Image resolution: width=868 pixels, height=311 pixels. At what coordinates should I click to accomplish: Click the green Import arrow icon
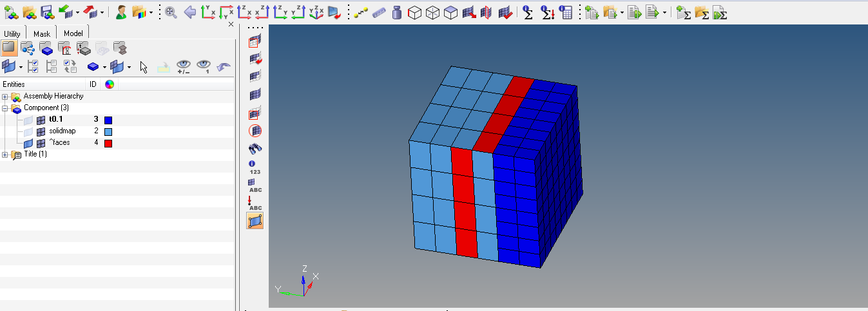pos(65,12)
